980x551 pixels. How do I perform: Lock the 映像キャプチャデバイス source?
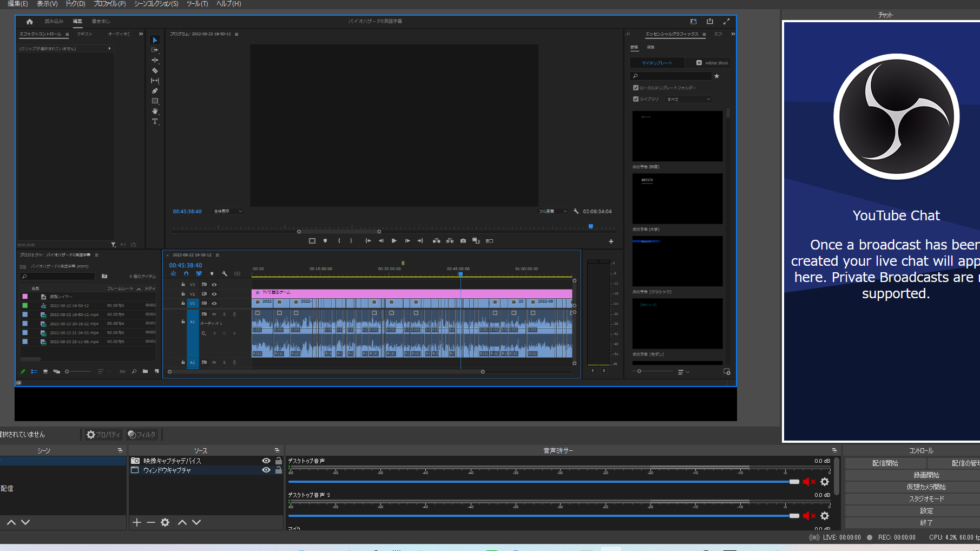click(279, 461)
